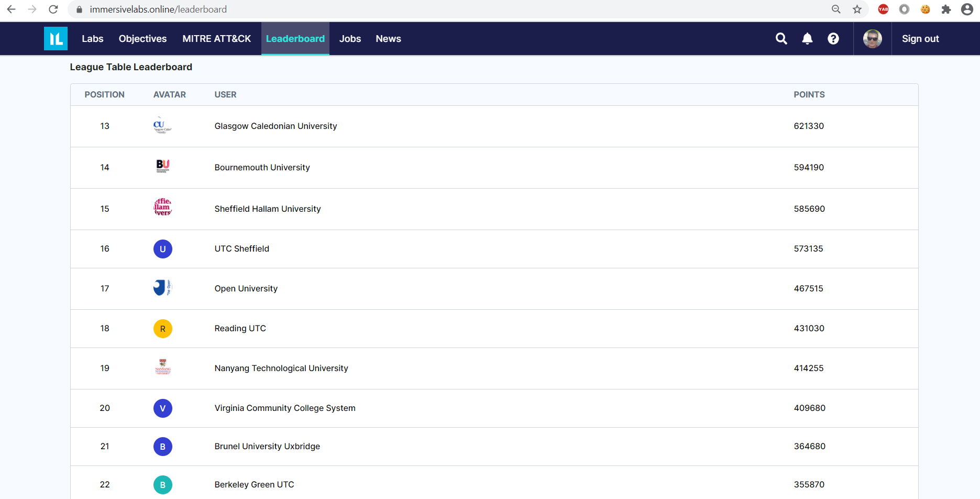Click UTC Sheffield name
The image size is (980, 499).
tap(241, 248)
